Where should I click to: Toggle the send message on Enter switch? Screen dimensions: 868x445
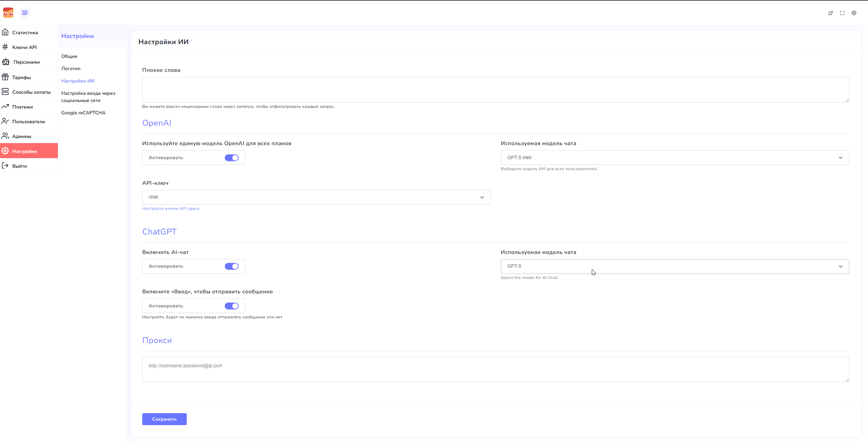[x=231, y=306]
